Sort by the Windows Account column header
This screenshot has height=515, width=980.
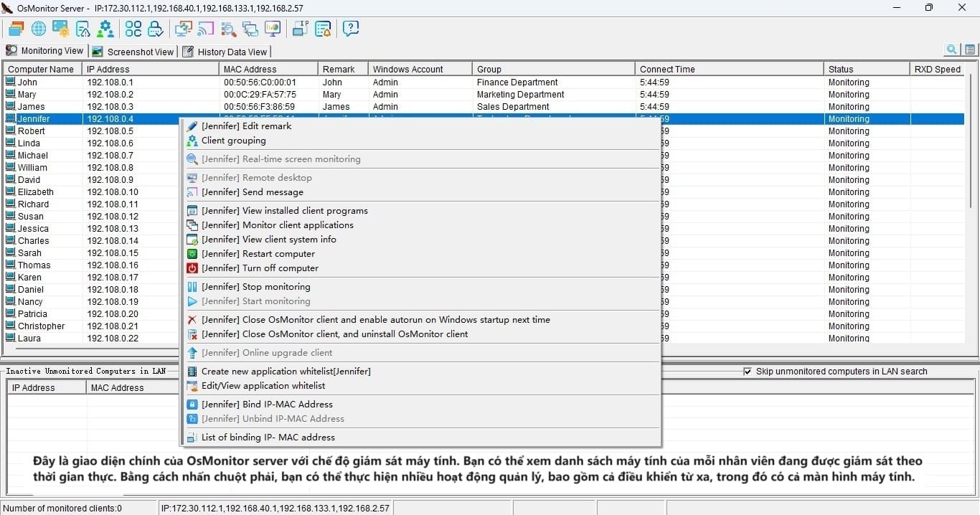(420, 70)
